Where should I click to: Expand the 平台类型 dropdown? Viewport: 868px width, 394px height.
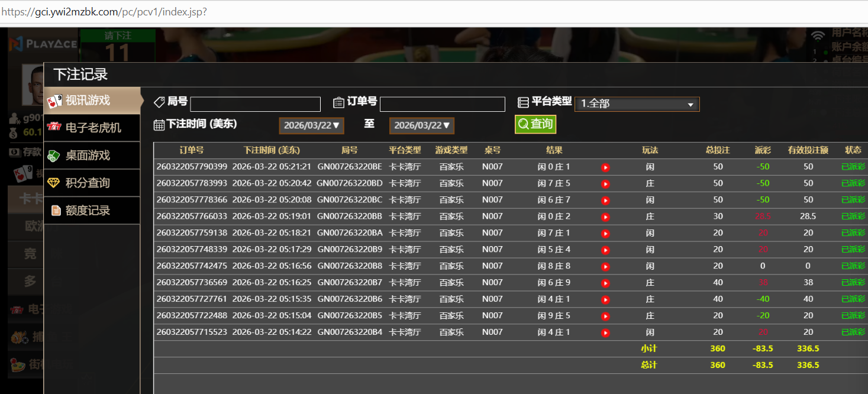pos(637,104)
